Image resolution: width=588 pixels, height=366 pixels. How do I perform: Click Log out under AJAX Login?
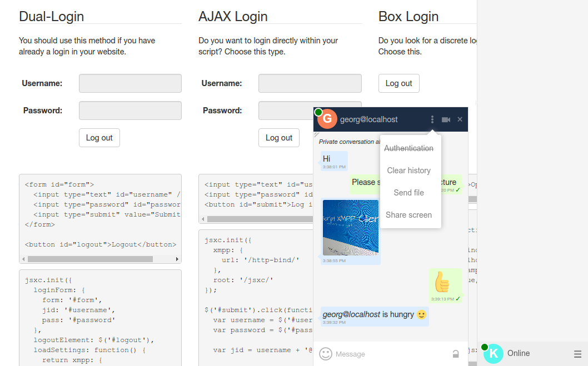[x=279, y=138]
